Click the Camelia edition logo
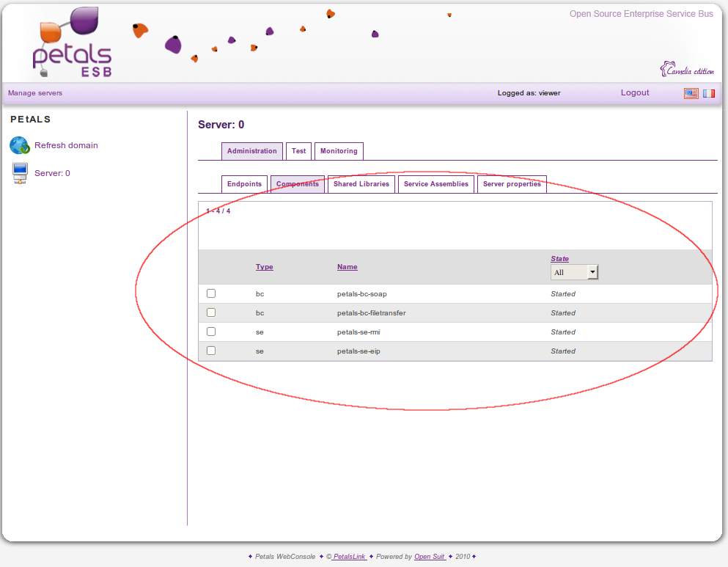 (687, 70)
